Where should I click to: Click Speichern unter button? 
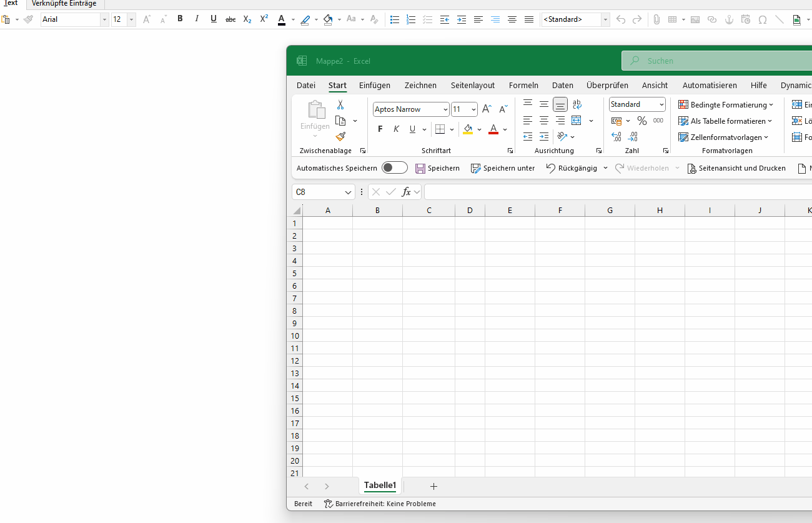click(x=503, y=168)
